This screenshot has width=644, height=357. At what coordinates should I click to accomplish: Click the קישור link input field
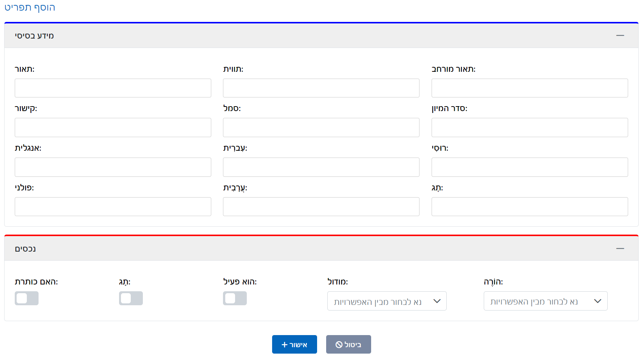tap(113, 127)
